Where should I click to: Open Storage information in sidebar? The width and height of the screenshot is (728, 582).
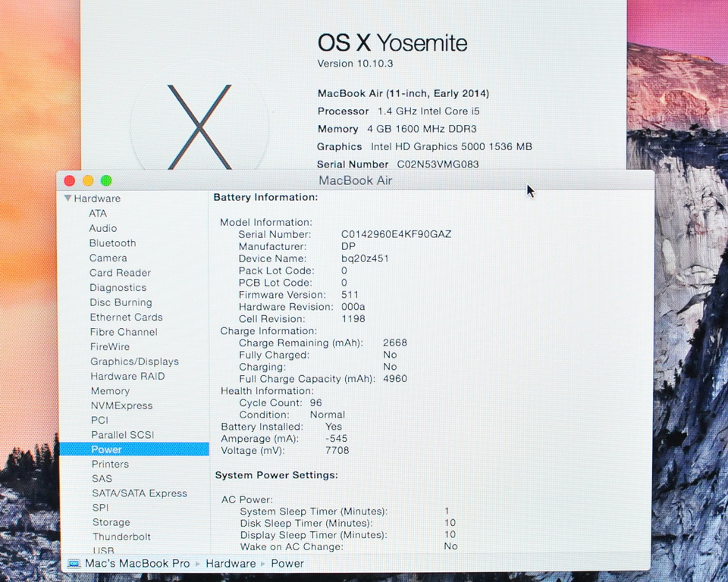[111, 522]
